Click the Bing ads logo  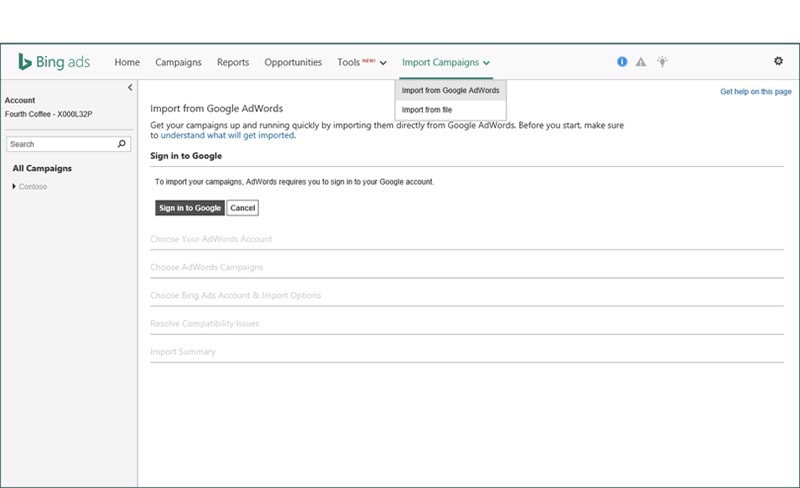coord(54,62)
